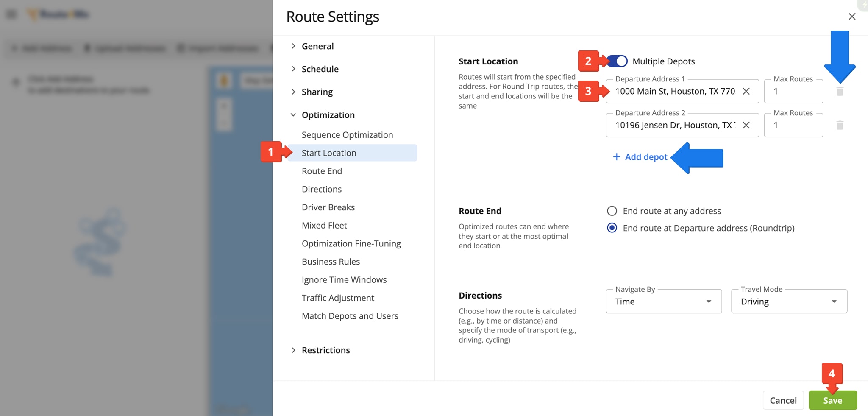
Task: Go to Route End in the sidebar
Action: pyautogui.click(x=322, y=171)
